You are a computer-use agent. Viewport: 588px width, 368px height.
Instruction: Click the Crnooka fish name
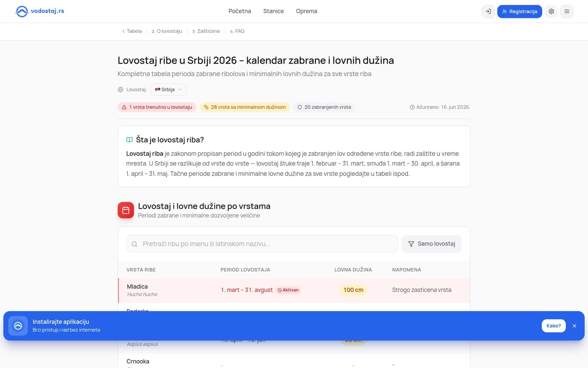click(138, 361)
